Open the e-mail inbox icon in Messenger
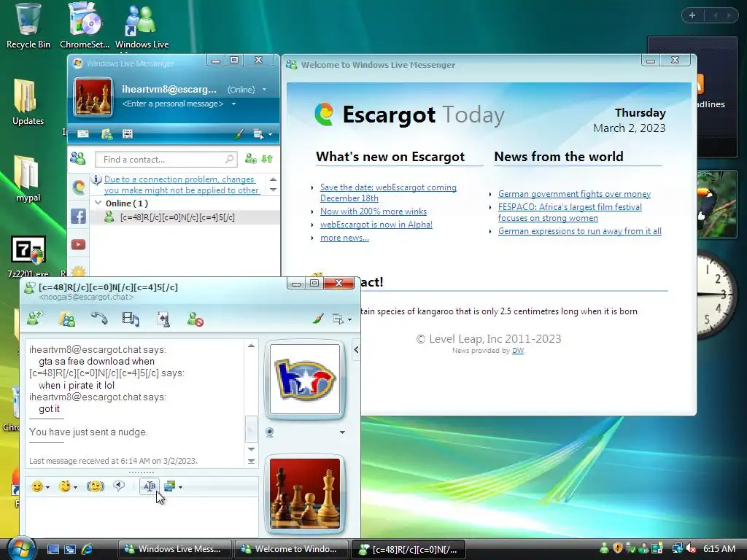Screen dimensions: 747x560 (x=83, y=134)
